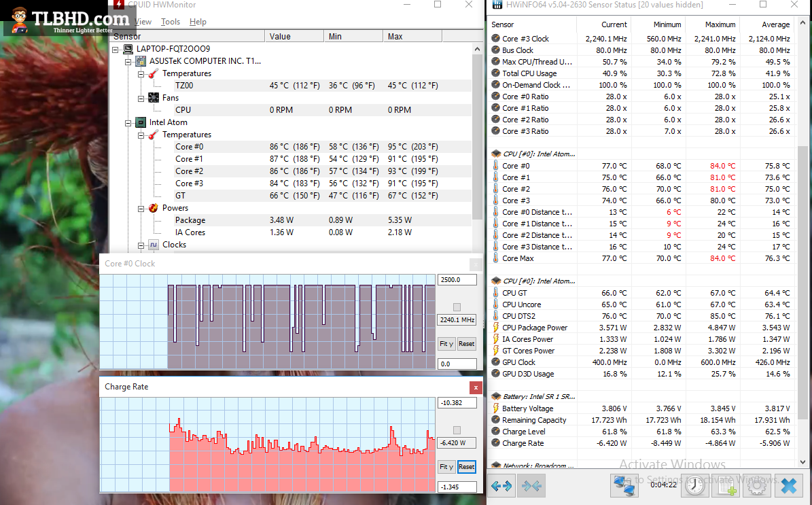The height and width of the screenshot is (505, 812).
Task: Close the Charge Rate graph window
Action: click(x=476, y=387)
